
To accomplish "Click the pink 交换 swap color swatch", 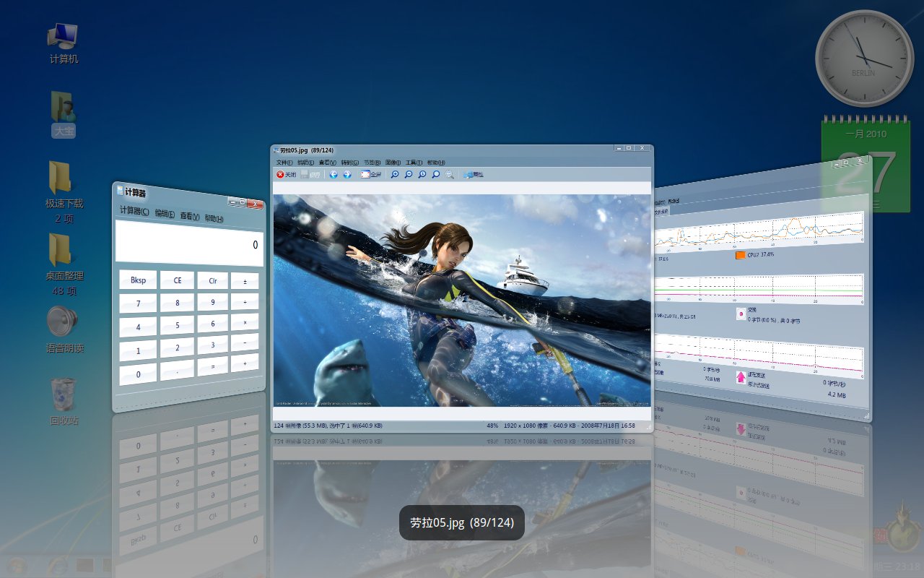I will point(741,314).
